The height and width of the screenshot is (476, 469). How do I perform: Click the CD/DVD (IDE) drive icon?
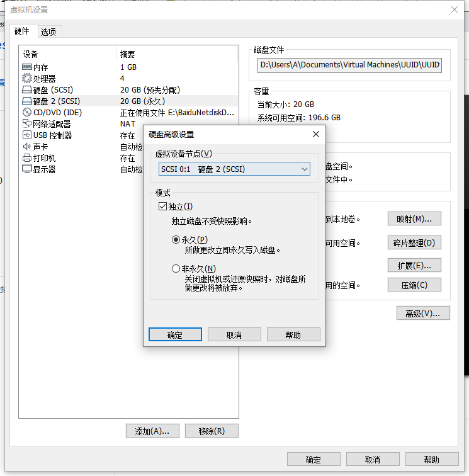click(27, 113)
